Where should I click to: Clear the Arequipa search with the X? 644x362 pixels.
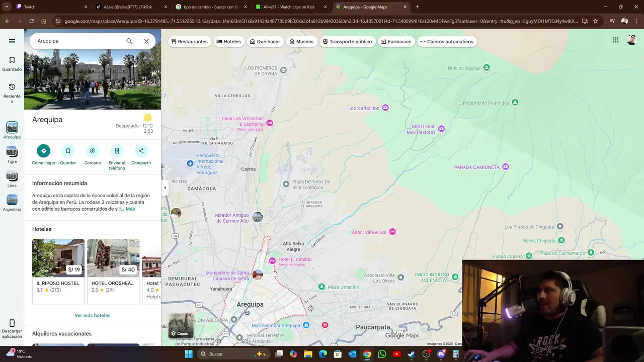coord(146,41)
